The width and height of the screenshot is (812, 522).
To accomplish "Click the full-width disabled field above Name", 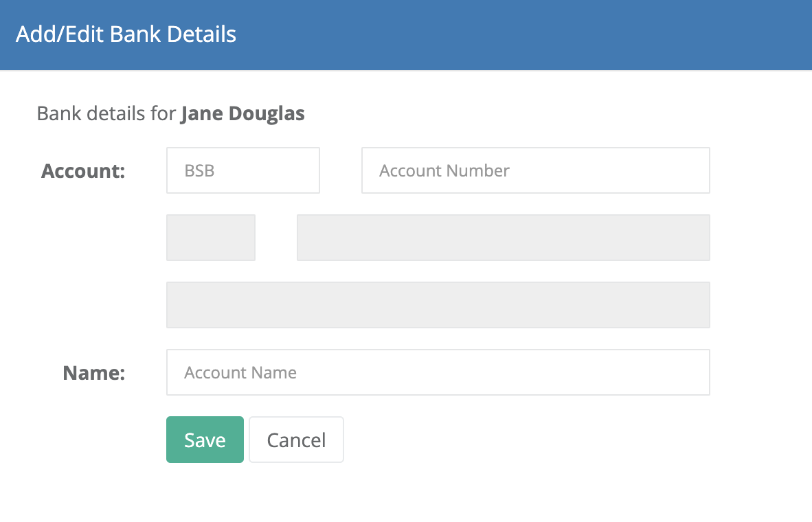I will 438,305.
